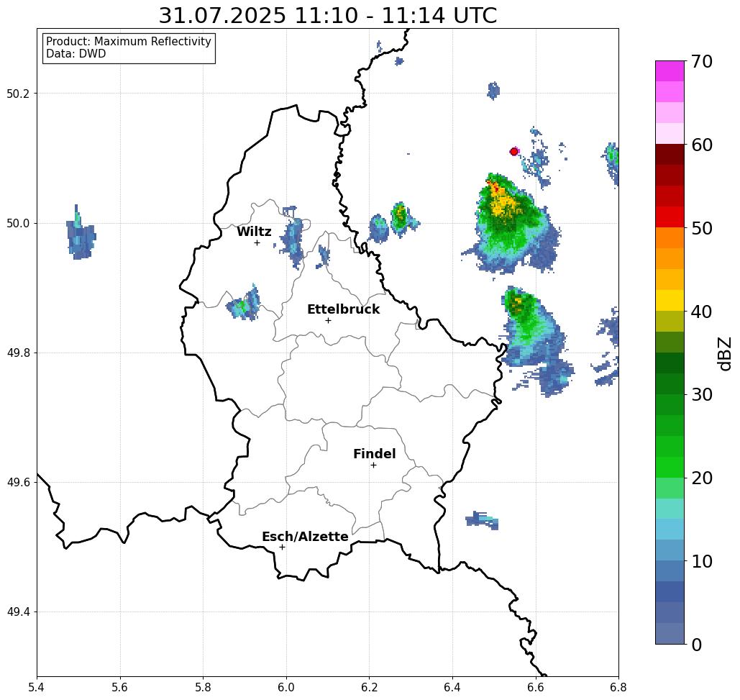740x700 pixels.
Task: Click the latitude tick label 49.8
Action: point(17,353)
